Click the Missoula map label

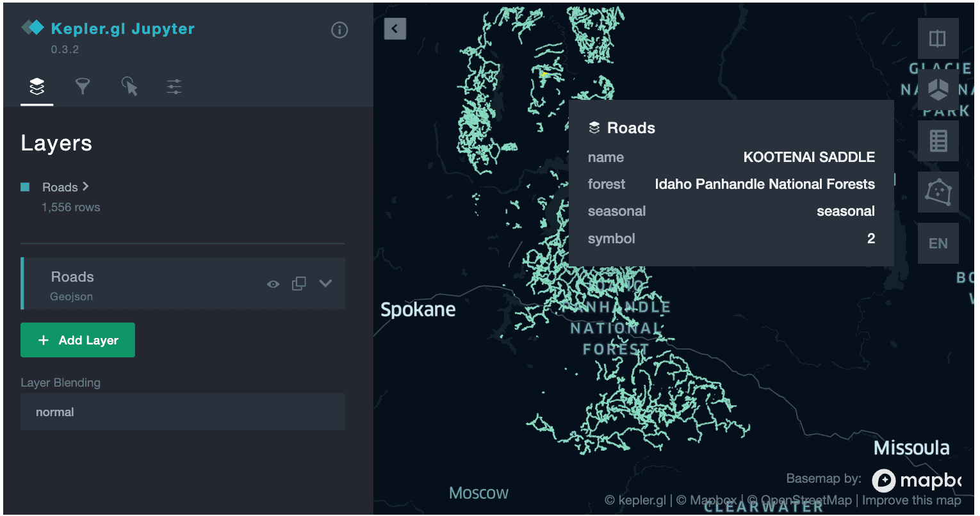(912, 447)
